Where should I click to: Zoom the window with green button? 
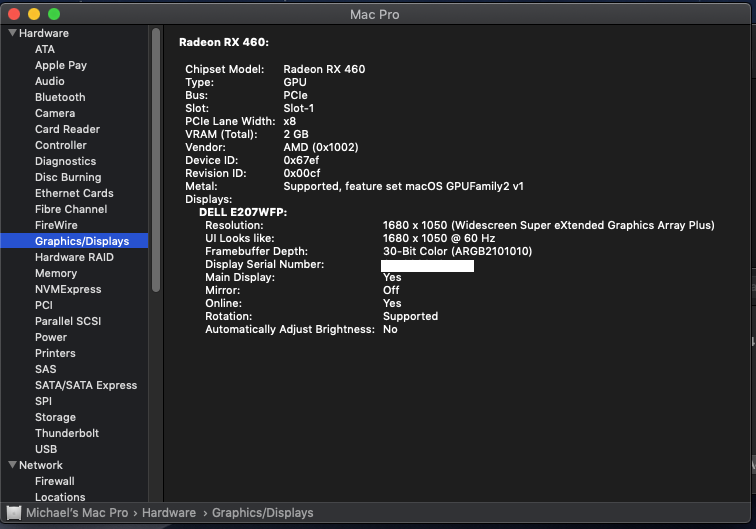[x=54, y=14]
